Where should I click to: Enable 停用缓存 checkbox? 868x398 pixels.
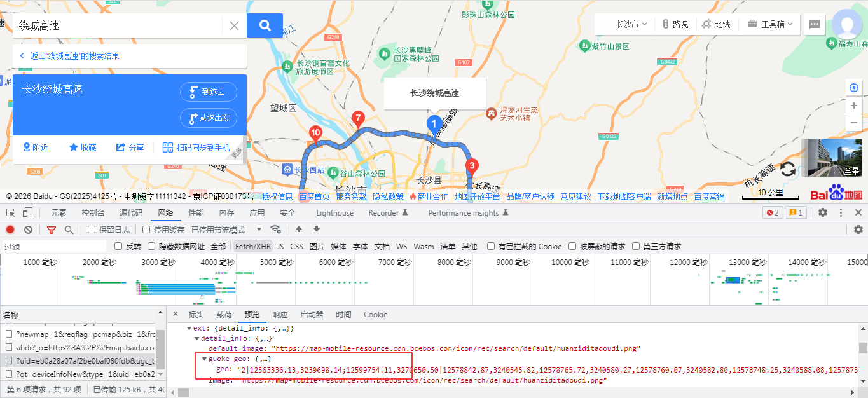[146, 230]
